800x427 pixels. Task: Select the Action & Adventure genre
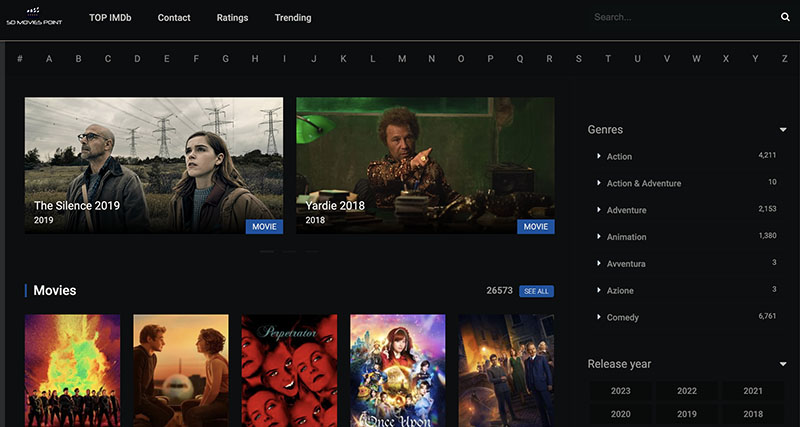coord(644,183)
